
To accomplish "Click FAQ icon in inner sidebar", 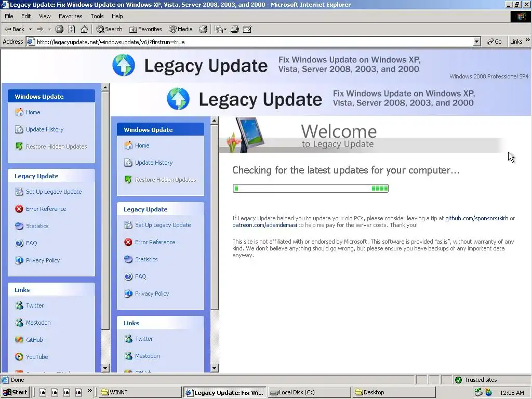I will pyautogui.click(x=128, y=276).
